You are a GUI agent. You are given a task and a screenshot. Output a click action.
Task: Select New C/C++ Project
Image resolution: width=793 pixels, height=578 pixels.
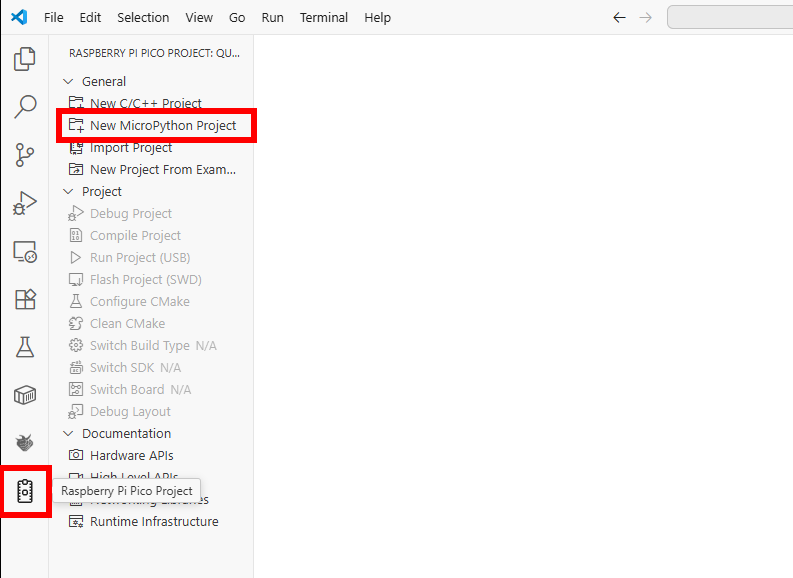(x=152, y=103)
